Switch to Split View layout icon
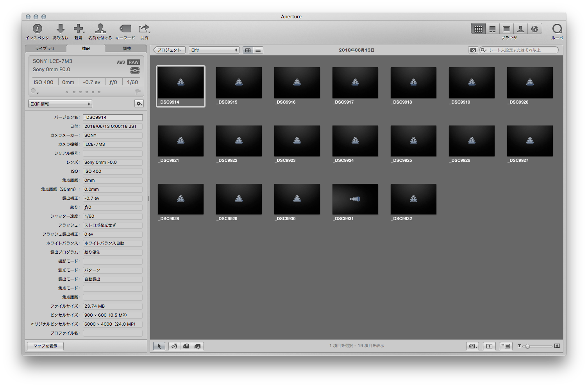 click(x=492, y=29)
